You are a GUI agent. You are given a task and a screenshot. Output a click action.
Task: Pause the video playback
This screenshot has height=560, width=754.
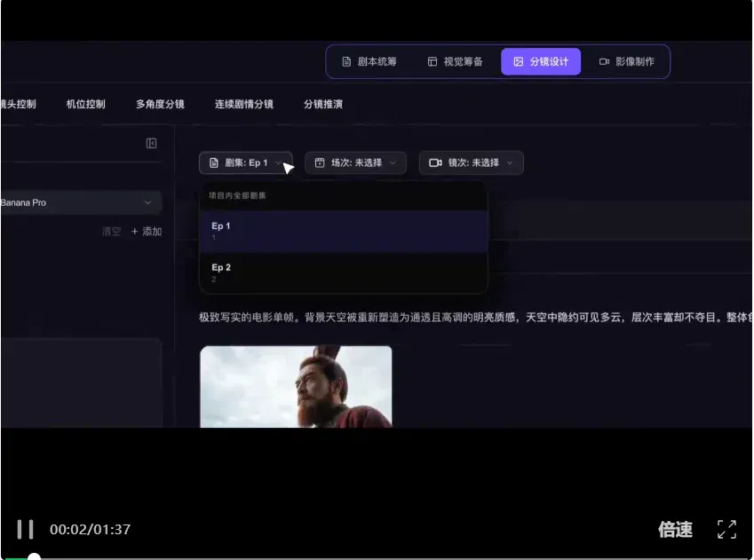(25, 529)
